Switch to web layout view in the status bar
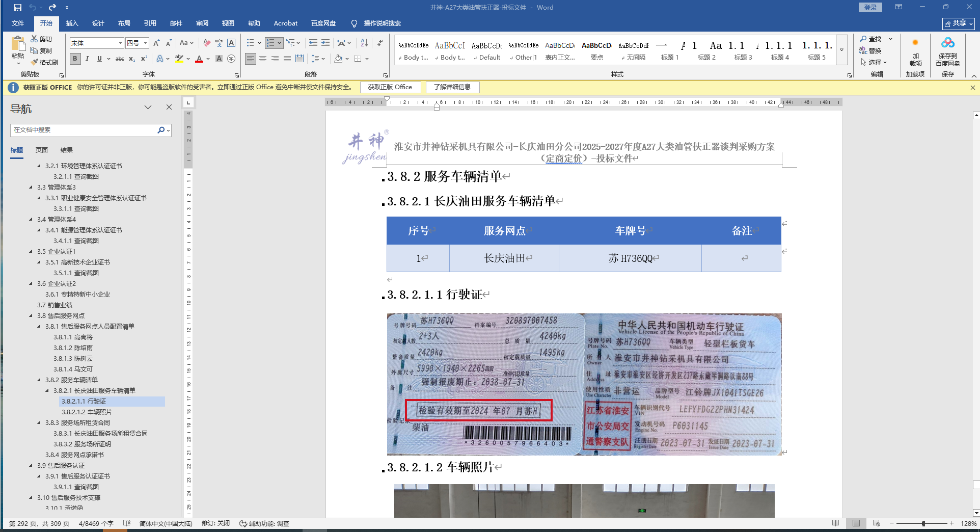Image resolution: width=980 pixels, height=532 pixels. pyautogui.click(x=877, y=523)
